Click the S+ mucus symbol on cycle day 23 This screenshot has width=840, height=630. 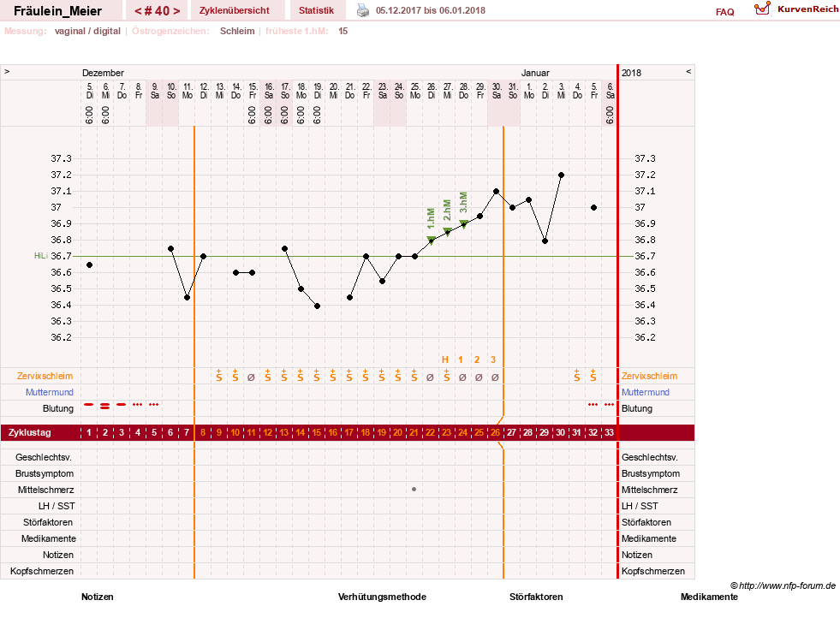point(447,376)
